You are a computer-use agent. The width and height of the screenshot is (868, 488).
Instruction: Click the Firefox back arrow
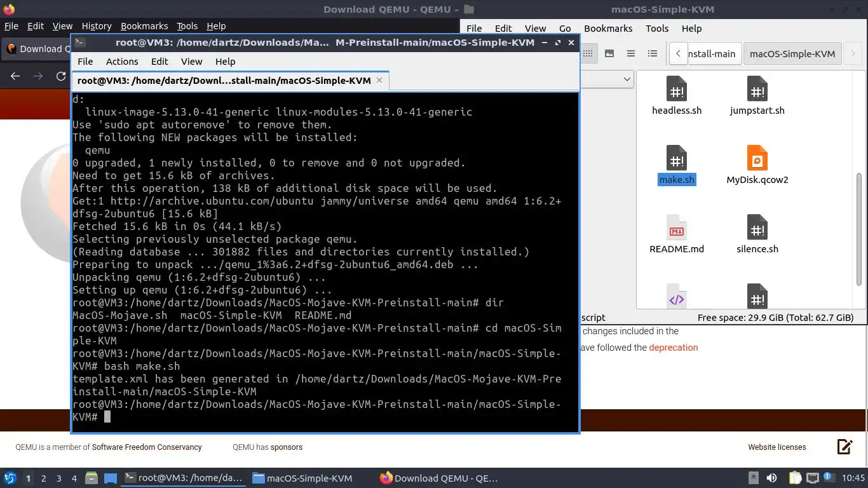click(15, 76)
